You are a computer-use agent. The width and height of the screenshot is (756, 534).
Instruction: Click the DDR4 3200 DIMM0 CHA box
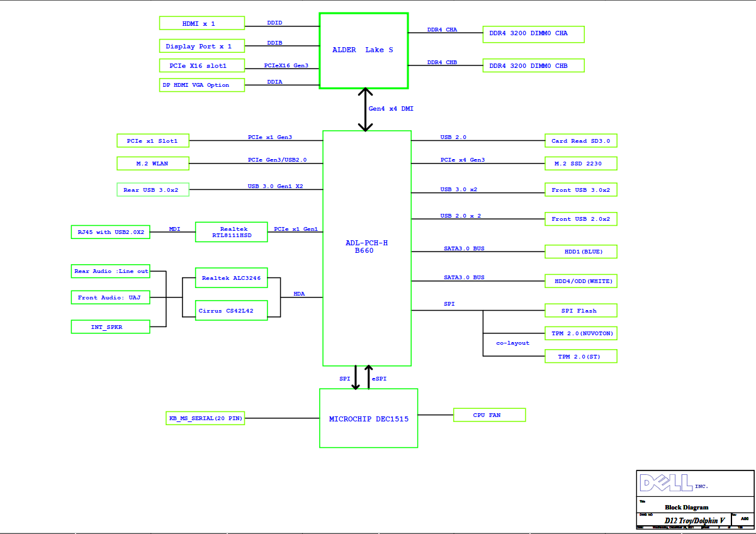click(533, 34)
